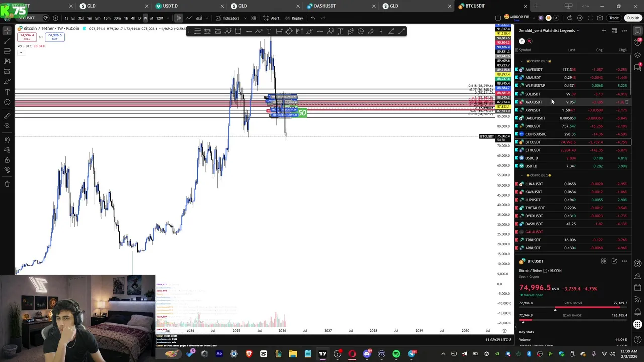Viewport: 644px width, 362px height.
Task: Click the blue BUY 74,996.5 button
Action: tap(55, 37)
